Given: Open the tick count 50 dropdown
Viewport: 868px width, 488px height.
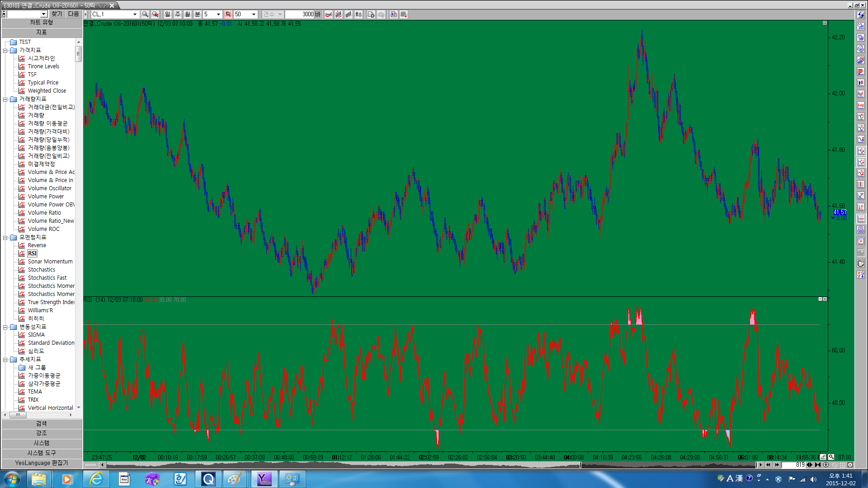Looking at the screenshot, I should coord(254,14).
